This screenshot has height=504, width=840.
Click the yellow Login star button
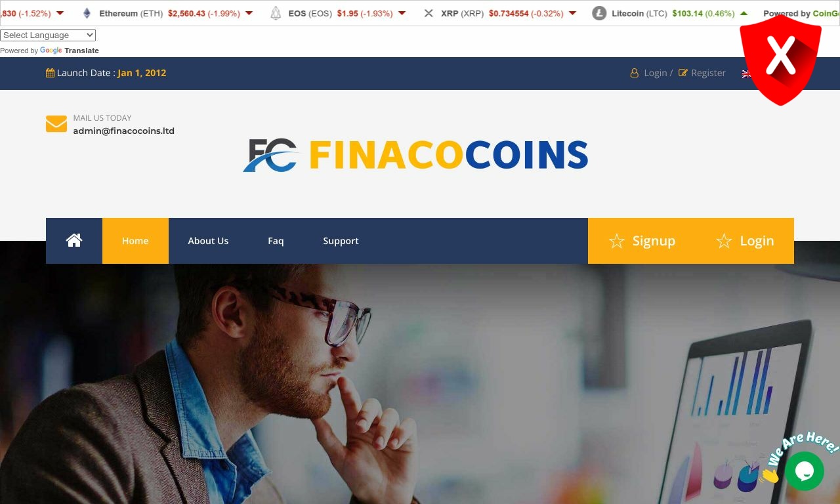[745, 241]
